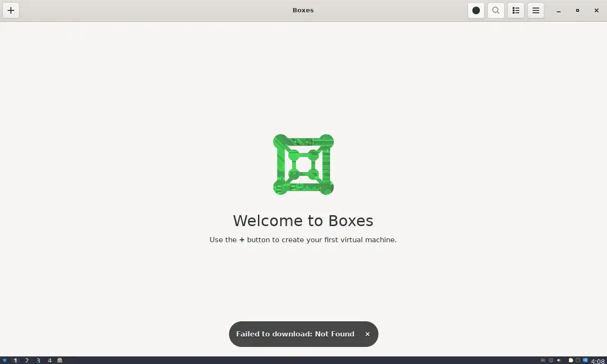Create a new virtual machine with plus button

11,10
